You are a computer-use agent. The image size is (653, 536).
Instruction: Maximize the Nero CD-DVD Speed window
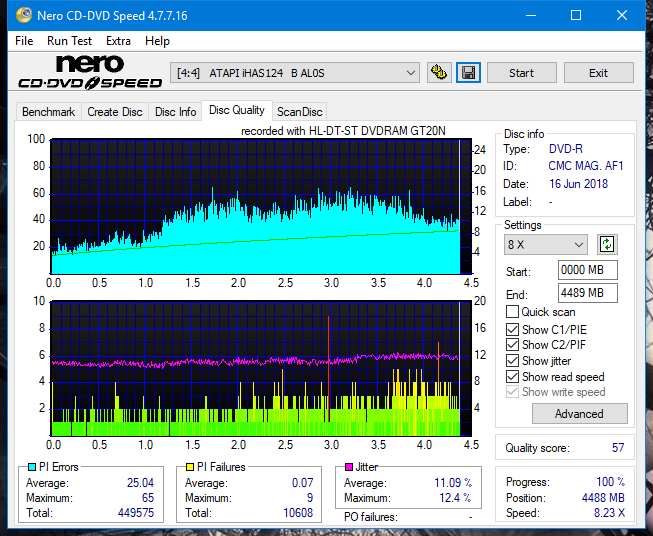pyautogui.click(x=576, y=15)
